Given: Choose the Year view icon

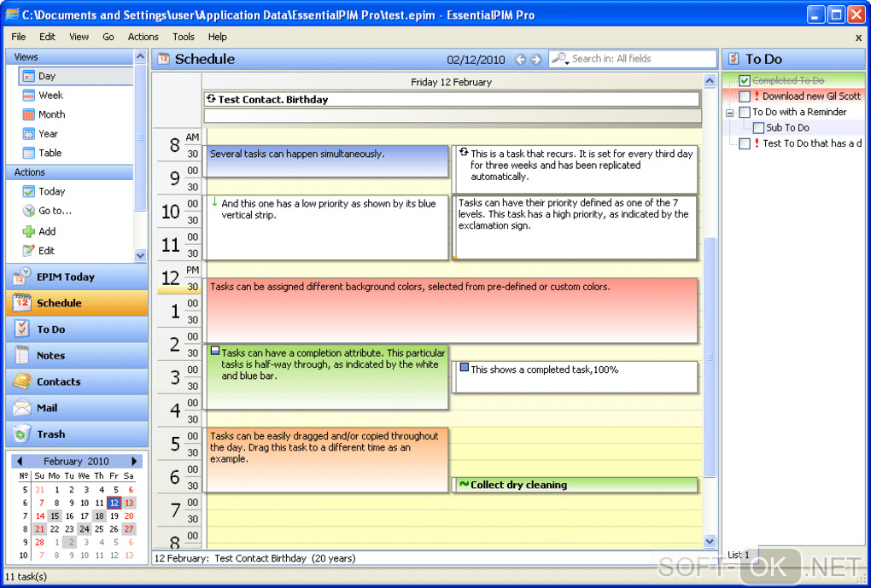Looking at the screenshot, I should pos(29,134).
